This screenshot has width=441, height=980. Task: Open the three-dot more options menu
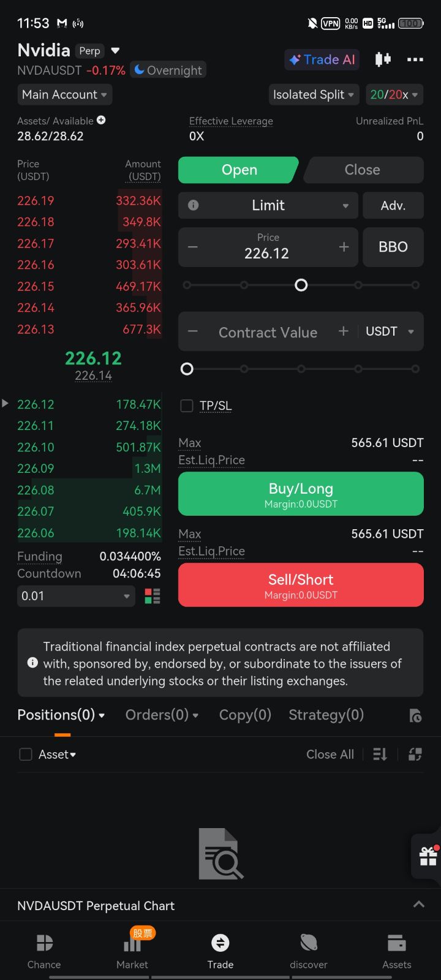coord(415,59)
